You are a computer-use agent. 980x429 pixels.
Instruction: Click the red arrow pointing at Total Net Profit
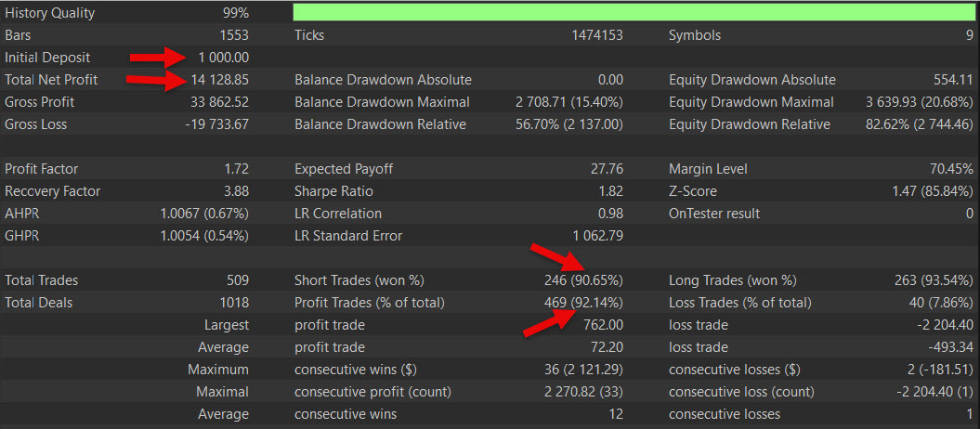[x=156, y=79]
